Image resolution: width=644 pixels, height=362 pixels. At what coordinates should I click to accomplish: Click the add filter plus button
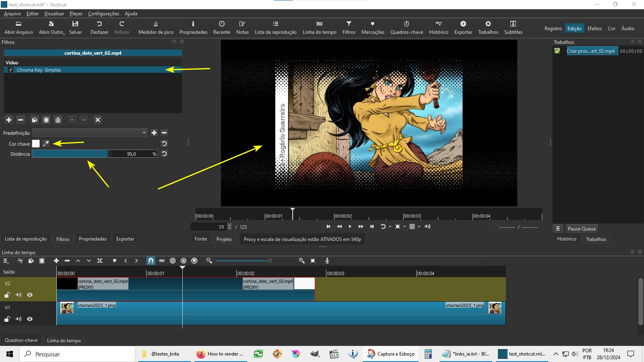tap(9, 120)
